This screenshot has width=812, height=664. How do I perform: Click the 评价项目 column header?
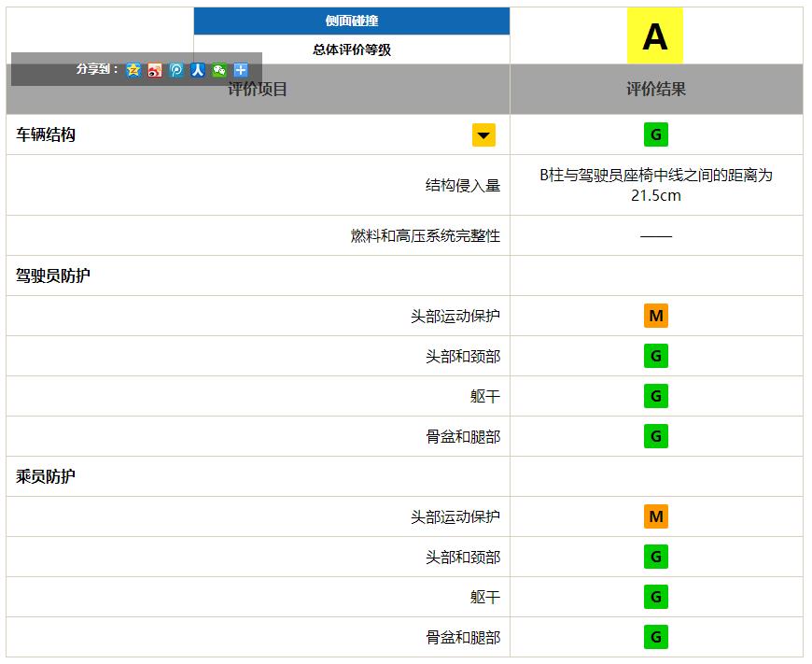[258, 89]
